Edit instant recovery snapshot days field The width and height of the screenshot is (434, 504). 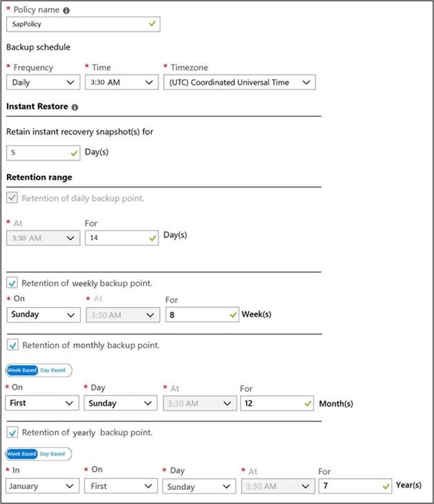(38, 153)
